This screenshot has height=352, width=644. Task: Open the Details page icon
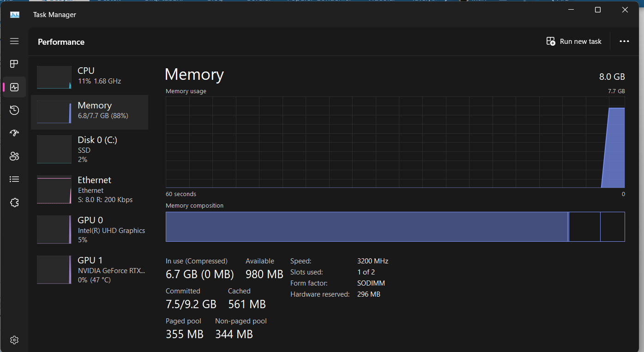pyautogui.click(x=14, y=179)
